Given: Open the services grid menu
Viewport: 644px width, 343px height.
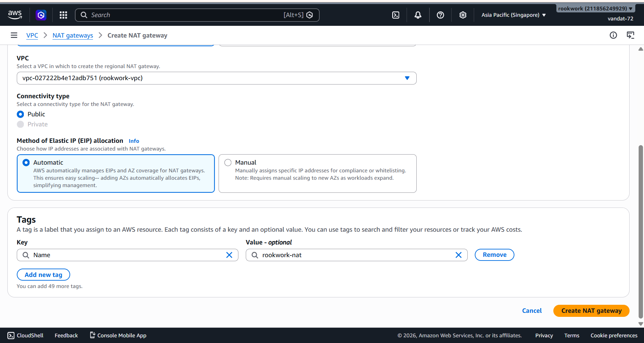Looking at the screenshot, I should pos(63,15).
